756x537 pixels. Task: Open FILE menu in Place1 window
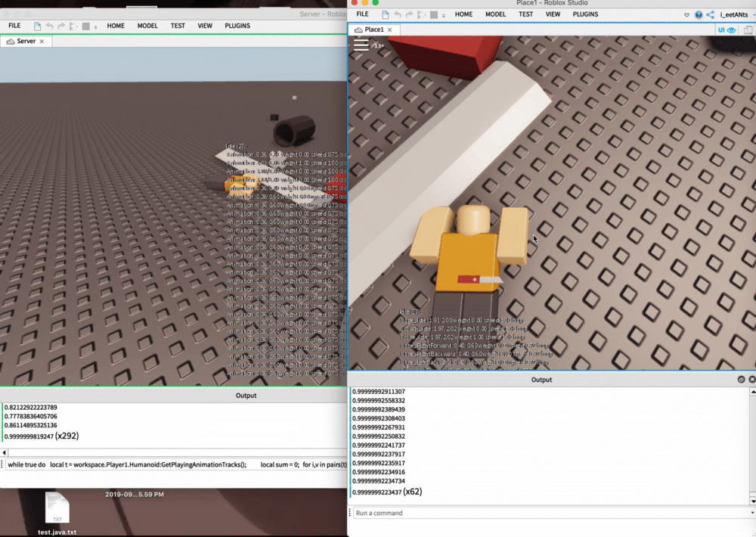363,14
